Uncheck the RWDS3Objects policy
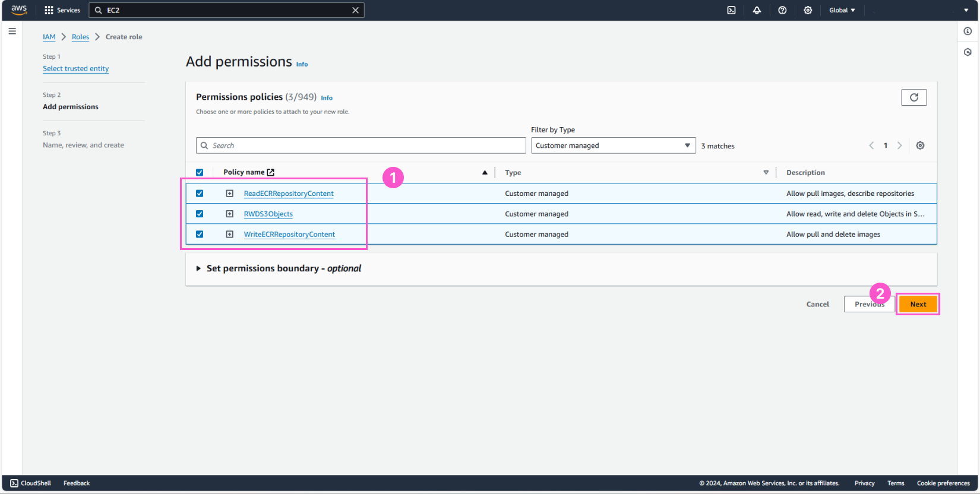The image size is (980, 494). [200, 214]
